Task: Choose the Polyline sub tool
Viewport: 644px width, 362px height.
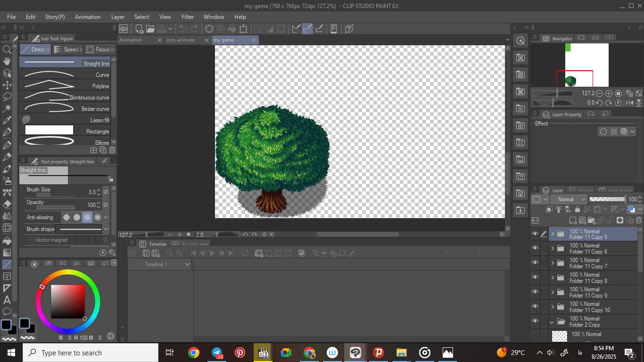Action: (x=65, y=86)
